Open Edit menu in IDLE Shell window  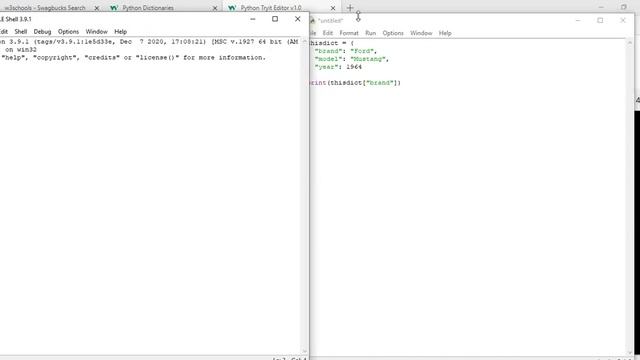tap(4, 31)
